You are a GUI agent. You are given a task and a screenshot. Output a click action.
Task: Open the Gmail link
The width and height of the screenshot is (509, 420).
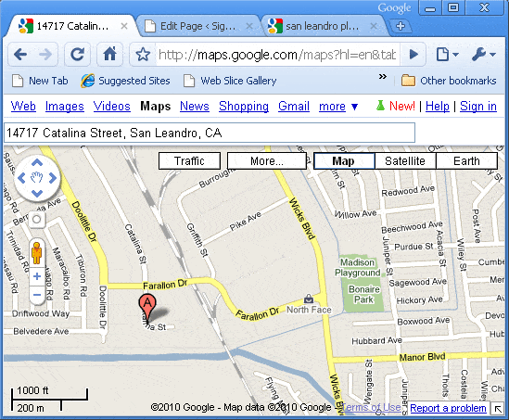click(x=294, y=106)
